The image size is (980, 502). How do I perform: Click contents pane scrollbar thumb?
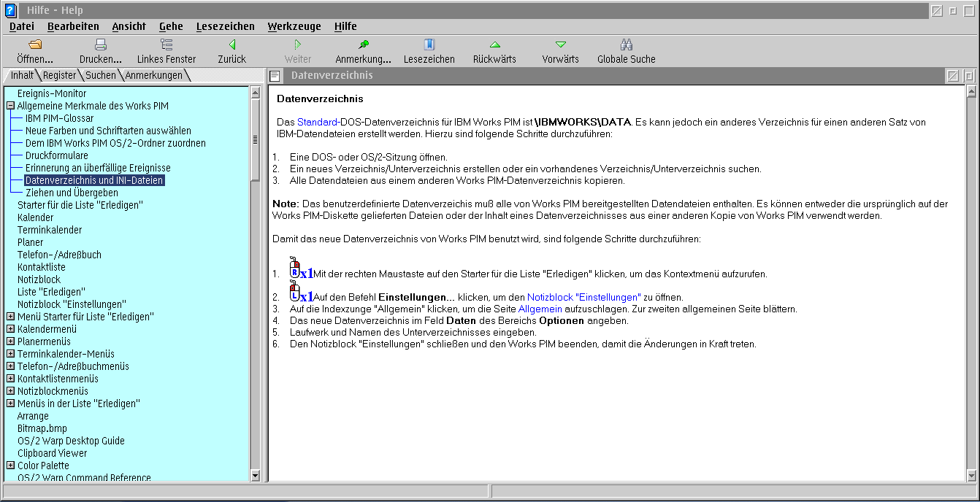pyautogui.click(x=255, y=139)
